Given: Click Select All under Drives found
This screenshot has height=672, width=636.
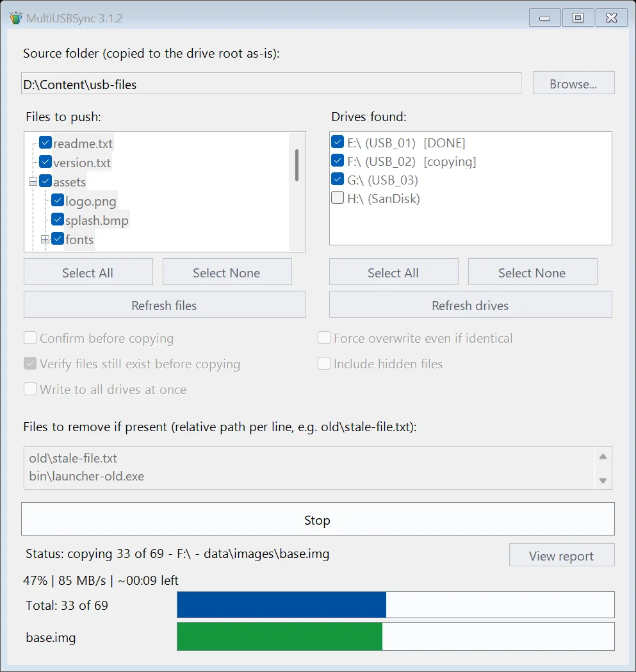Looking at the screenshot, I should (393, 272).
